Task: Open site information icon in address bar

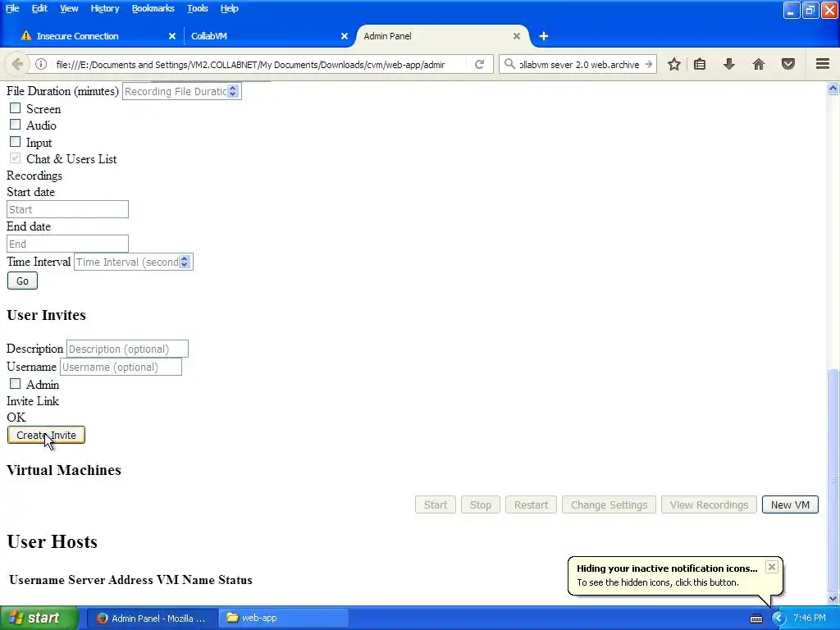Action: 41,64
